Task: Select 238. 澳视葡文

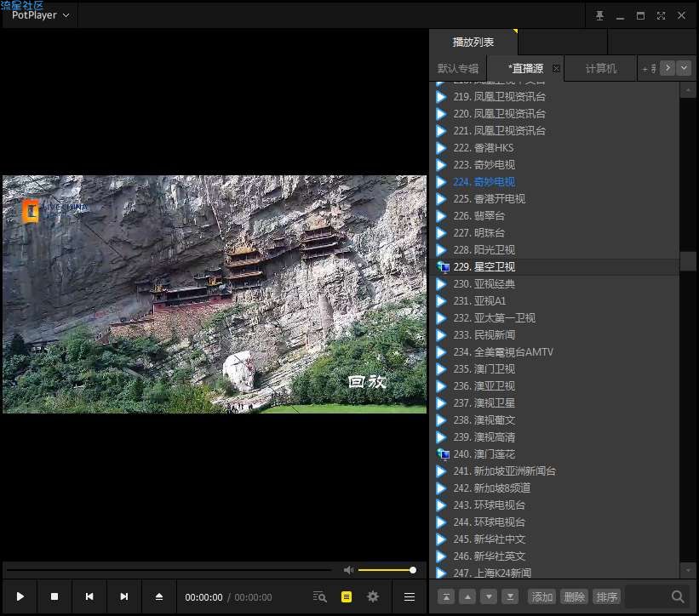Action: click(x=554, y=420)
